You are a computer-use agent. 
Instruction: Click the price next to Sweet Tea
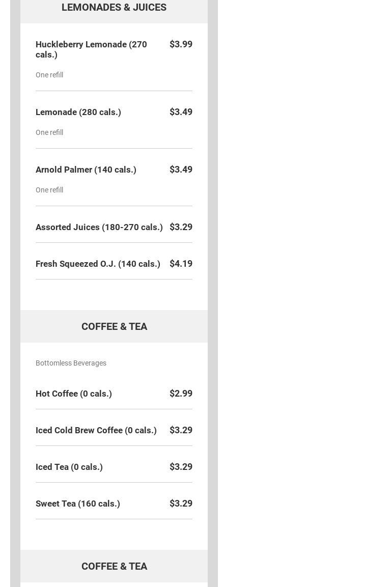181,504
